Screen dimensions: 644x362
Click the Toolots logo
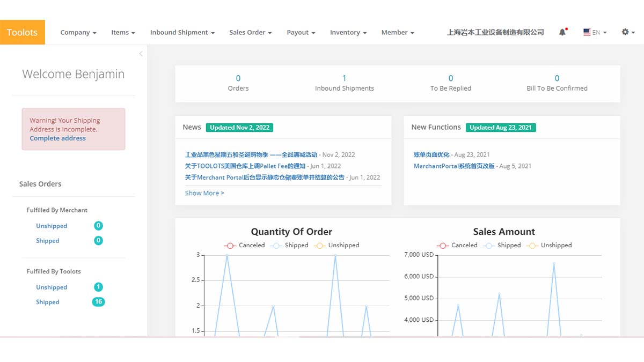click(23, 32)
